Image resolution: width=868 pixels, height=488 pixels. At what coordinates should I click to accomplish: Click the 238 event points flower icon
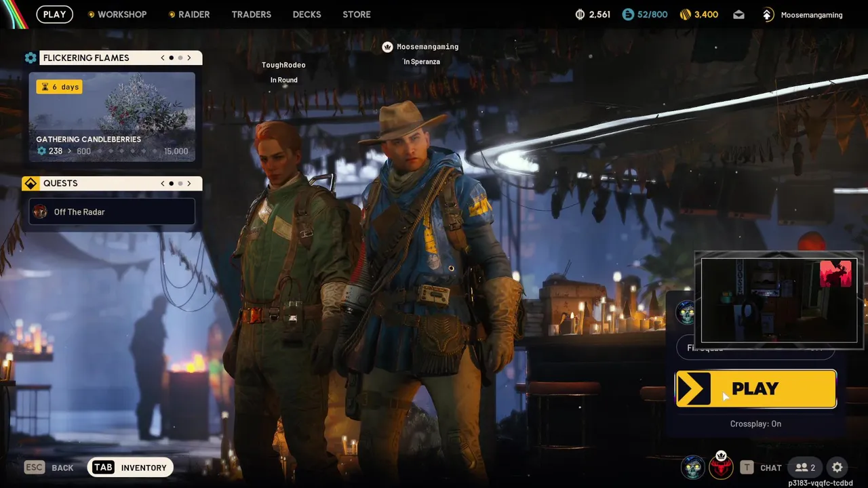tap(41, 151)
